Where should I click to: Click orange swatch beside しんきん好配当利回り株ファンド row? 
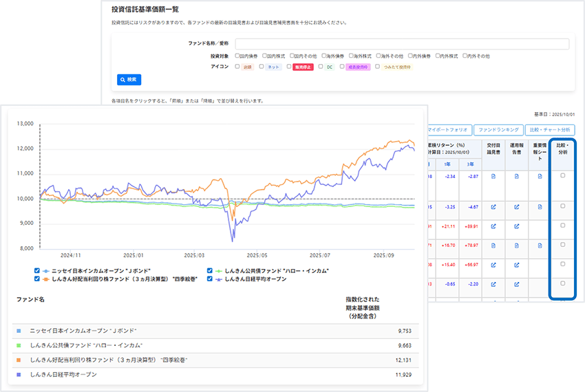19,360
